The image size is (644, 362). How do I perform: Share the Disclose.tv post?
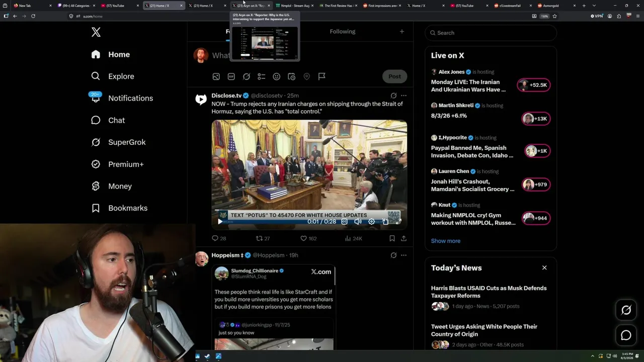[x=404, y=238]
